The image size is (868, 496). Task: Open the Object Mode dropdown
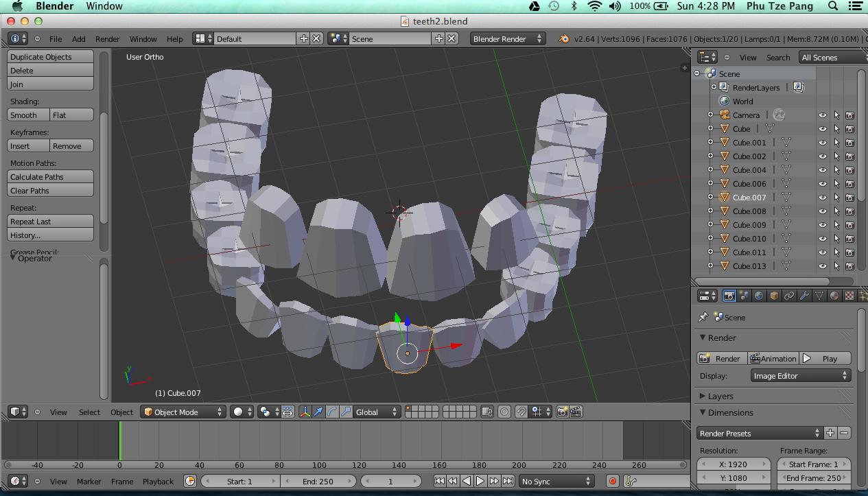(x=183, y=412)
